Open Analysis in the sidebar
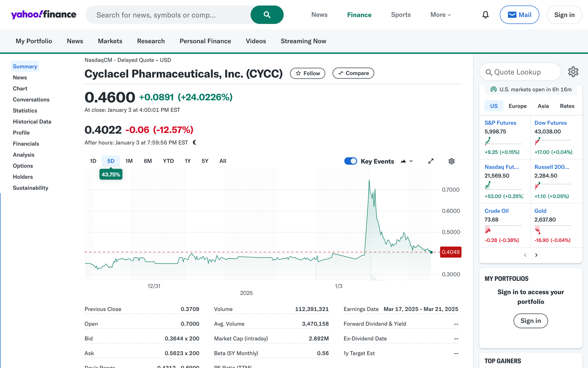588x368 pixels. coord(24,155)
